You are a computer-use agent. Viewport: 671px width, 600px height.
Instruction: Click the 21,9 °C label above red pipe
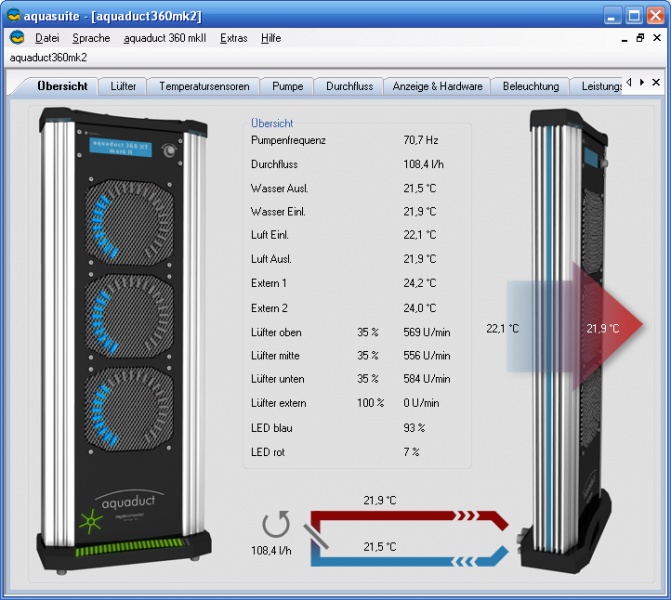click(x=380, y=500)
